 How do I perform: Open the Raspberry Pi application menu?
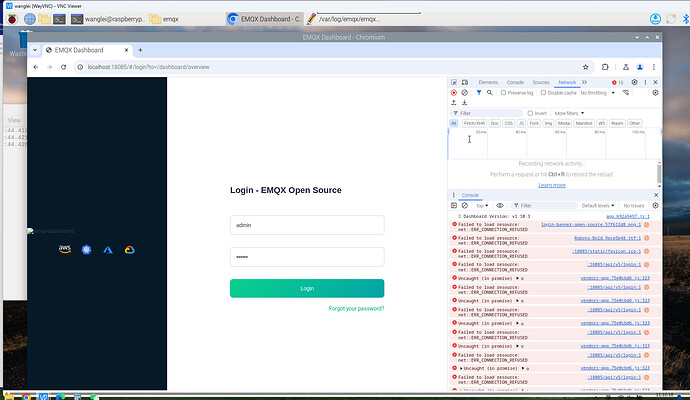click(x=11, y=18)
